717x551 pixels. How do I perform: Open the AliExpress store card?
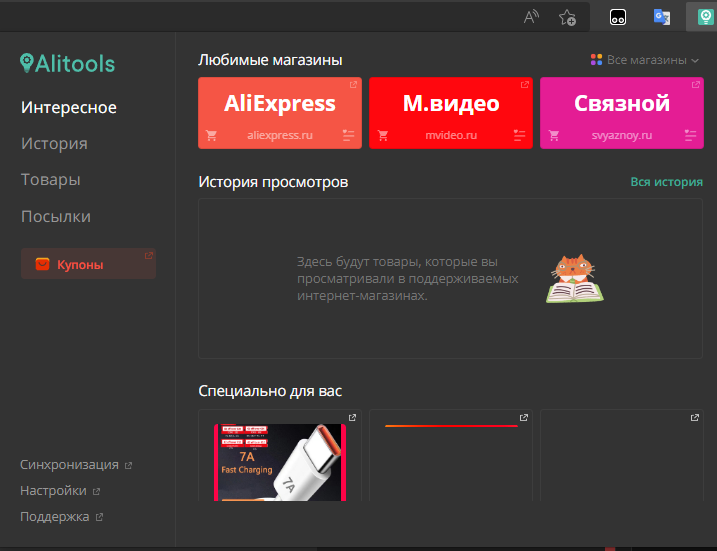pos(280,113)
